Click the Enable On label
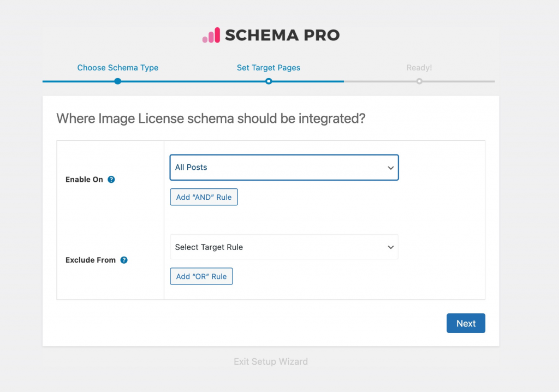559x392 pixels. [x=84, y=179]
